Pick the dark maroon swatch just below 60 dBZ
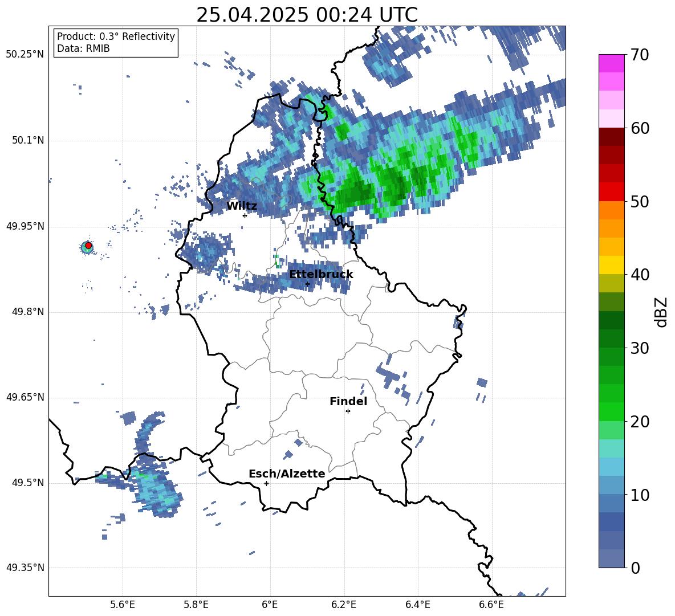Screen dimensions: 675x616 click(611, 137)
